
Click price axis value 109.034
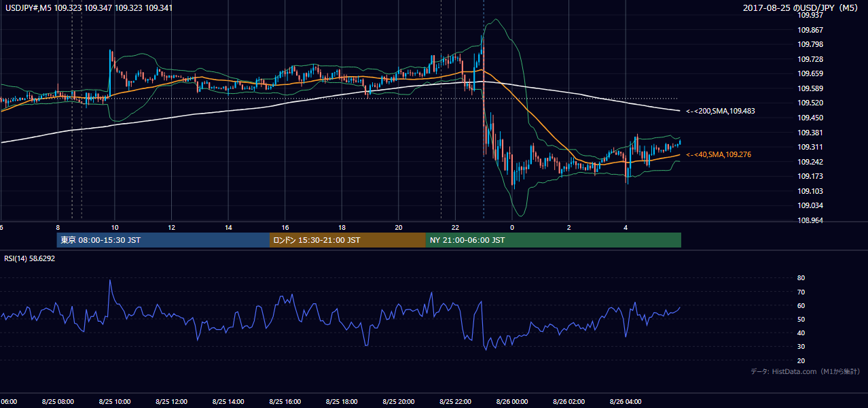point(810,205)
